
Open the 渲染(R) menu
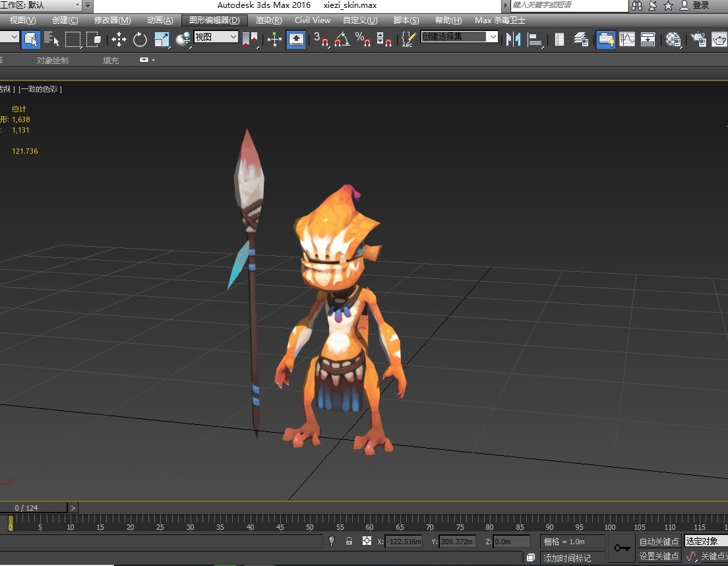click(268, 20)
